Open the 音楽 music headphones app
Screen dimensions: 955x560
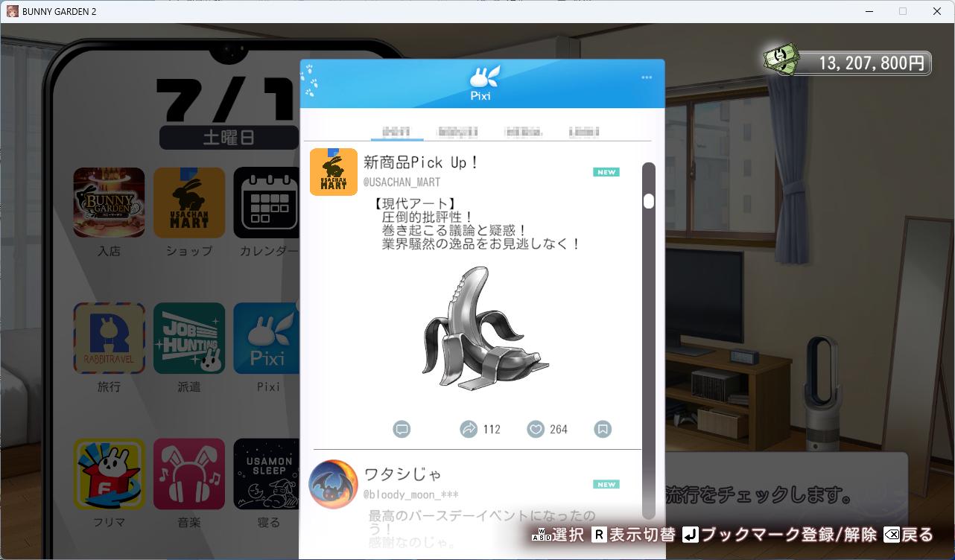[x=189, y=474]
